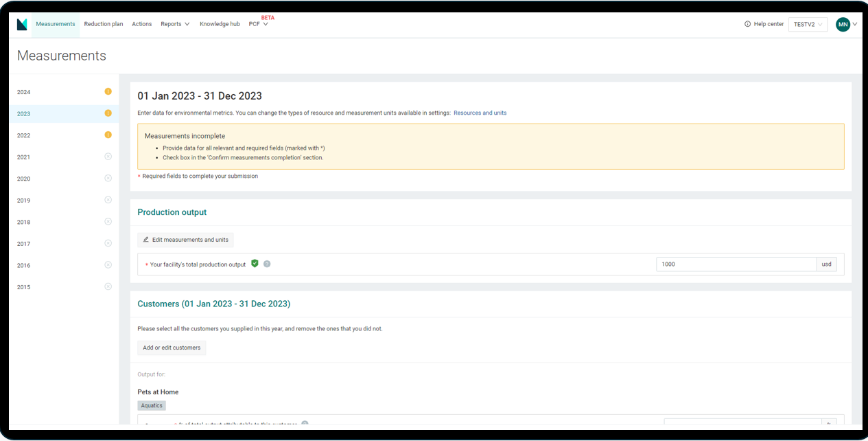Viewport: 868px width, 441px height.
Task: Click the orange status icon beside 2022
Action: 108,135
